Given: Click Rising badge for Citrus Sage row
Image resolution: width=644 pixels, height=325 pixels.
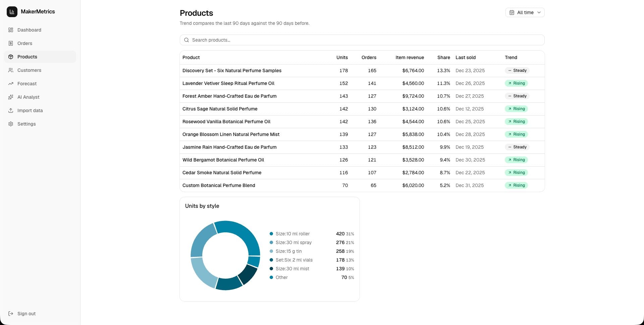Looking at the screenshot, I should click(x=516, y=109).
